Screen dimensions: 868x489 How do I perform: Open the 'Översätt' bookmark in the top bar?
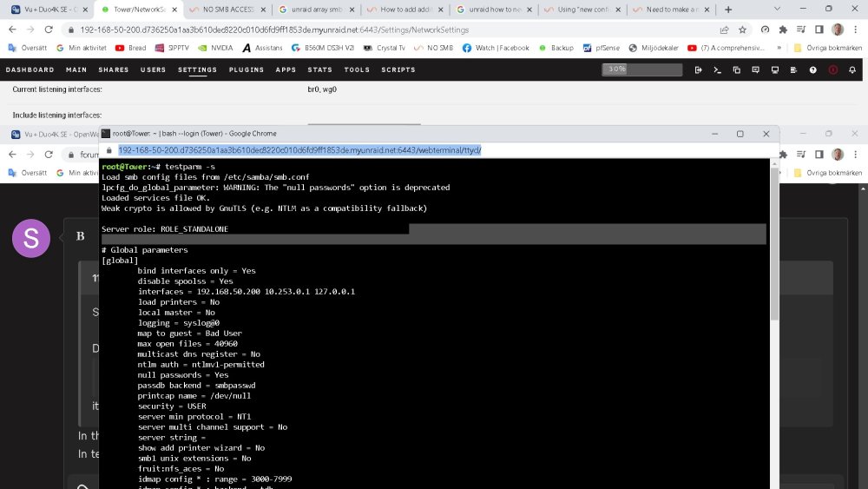28,48
